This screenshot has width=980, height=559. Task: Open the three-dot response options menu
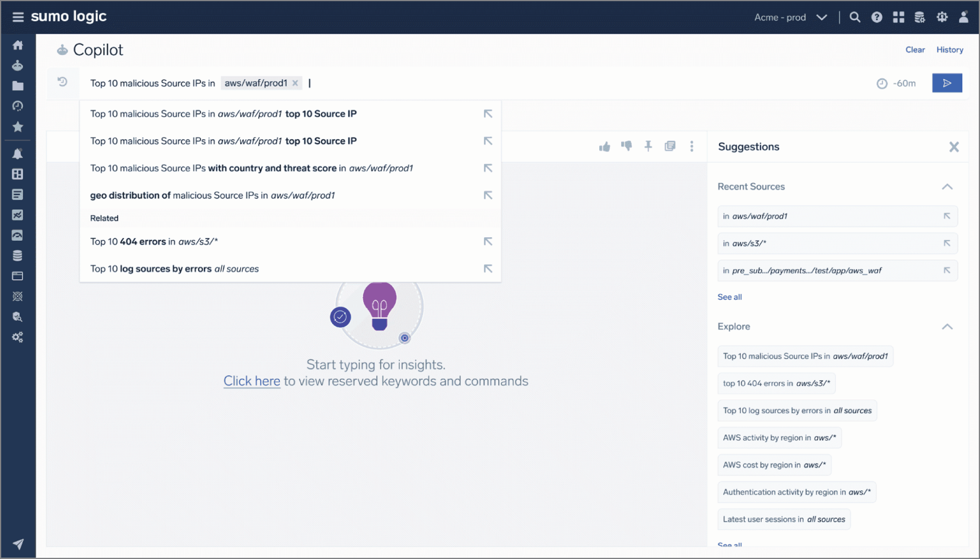tap(692, 146)
